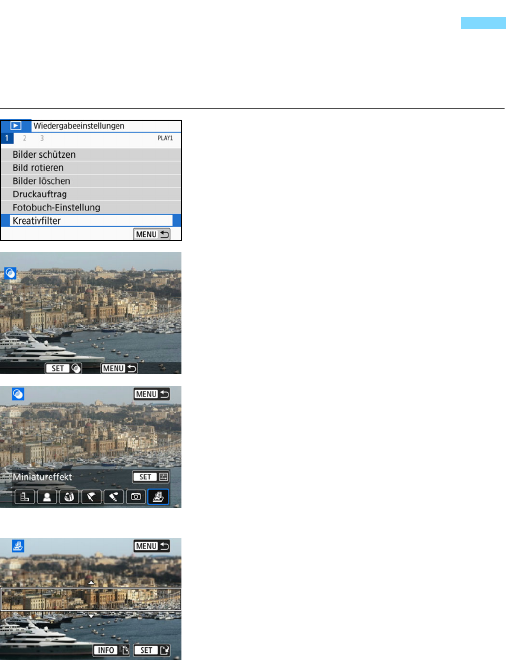Tap the creative filter icon beside SET

click(x=76, y=368)
